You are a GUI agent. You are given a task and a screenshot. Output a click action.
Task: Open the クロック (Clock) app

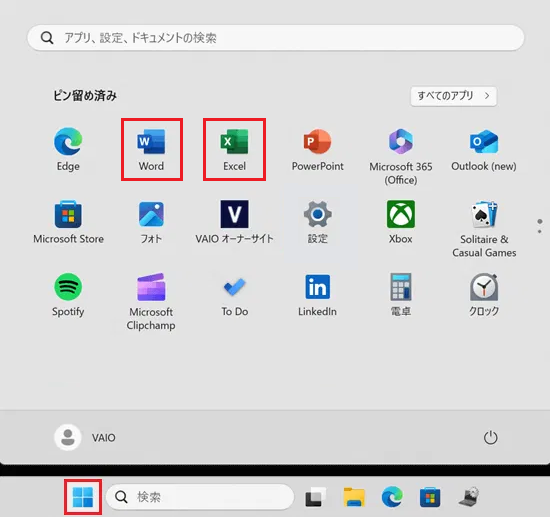pos(484,295)
